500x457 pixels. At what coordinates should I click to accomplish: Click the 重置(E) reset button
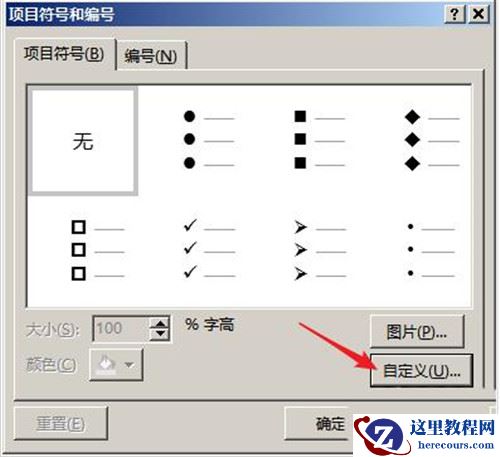(61, 424)
